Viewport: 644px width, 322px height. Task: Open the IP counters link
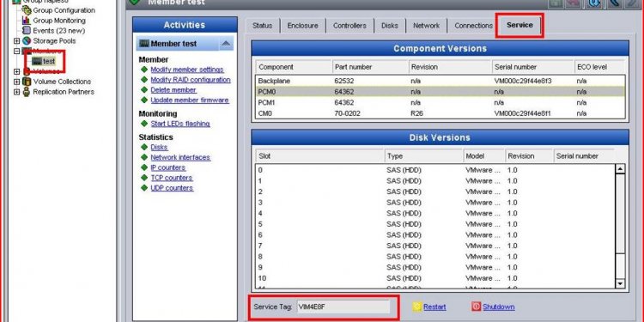click(168, 167)
